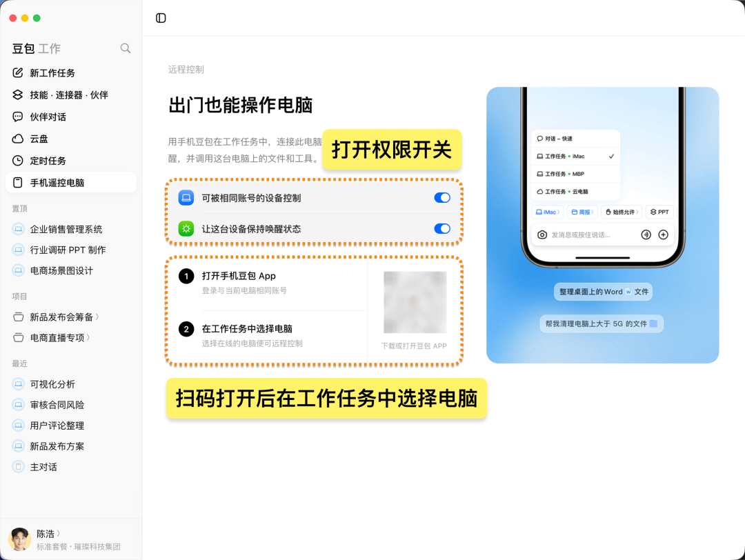Image resolution: width=745 pixels, height=560 pixels.
Task: Click the icon beside 行业调研 PPT 制作
Action: click(x=18, y=250)
